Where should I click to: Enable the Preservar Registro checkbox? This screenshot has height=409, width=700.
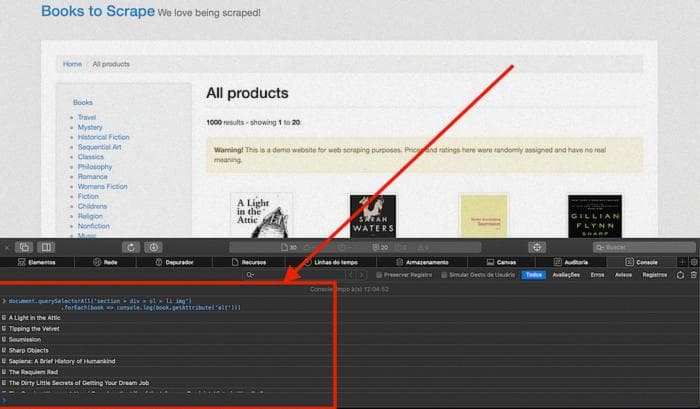coord(376,274)
